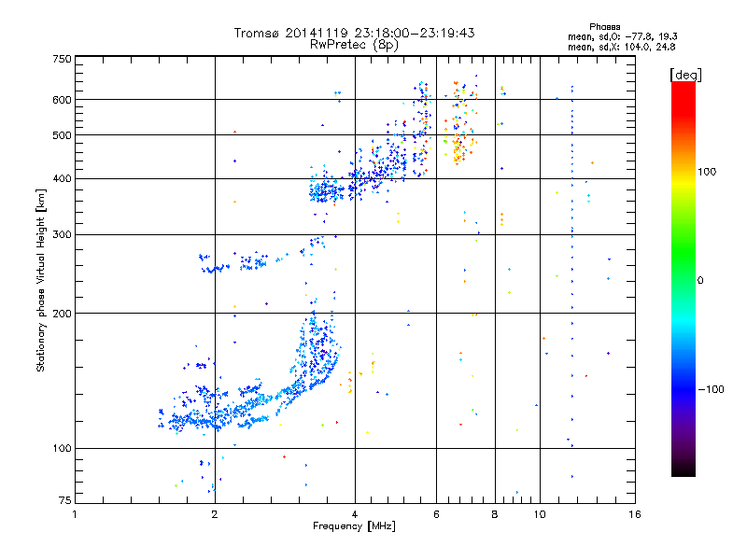Click the 'Phases' header text

[x=604, y=27]
